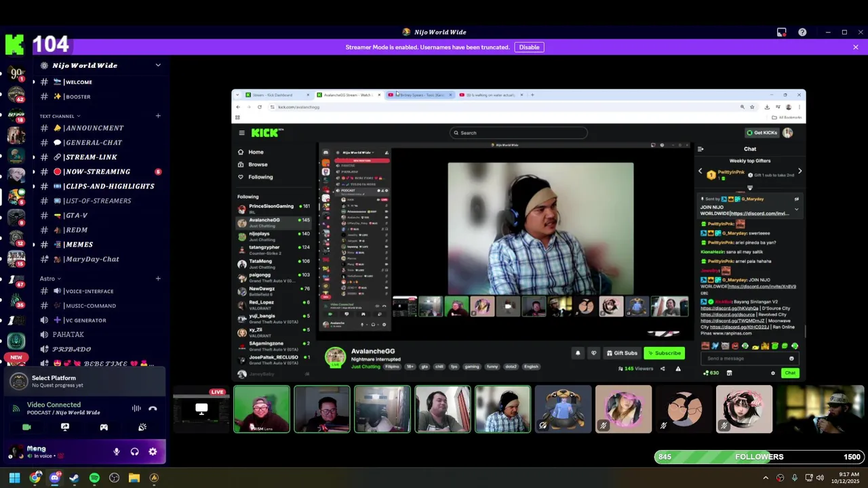This screenshot has height=488, width=868.
Task: Toggle the notification bell on AvalancheGG stream
Action: pos(578,353)
